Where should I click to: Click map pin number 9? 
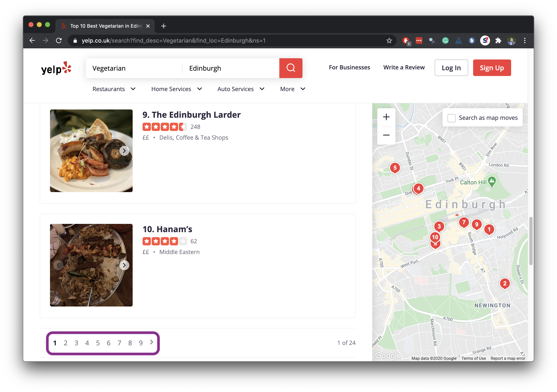(477, 224)
